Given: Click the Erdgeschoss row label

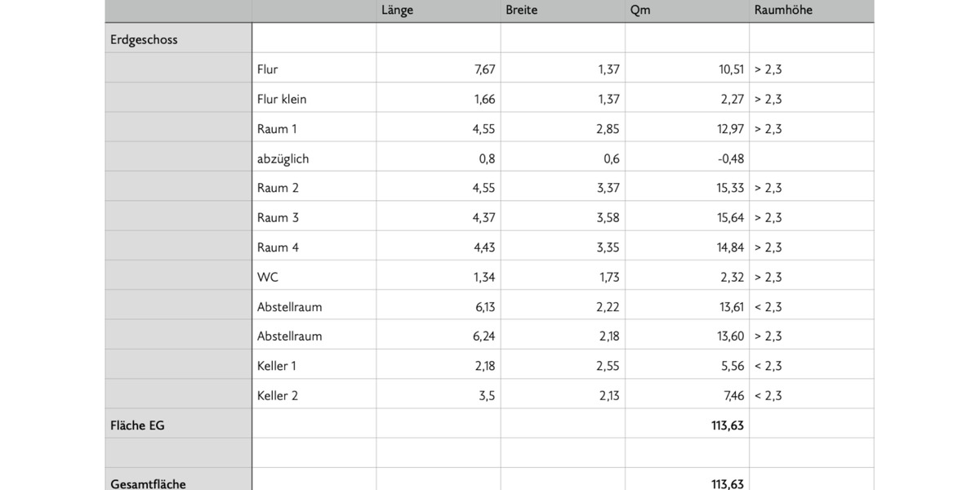Looking at the screenshot, I should 178,39.
